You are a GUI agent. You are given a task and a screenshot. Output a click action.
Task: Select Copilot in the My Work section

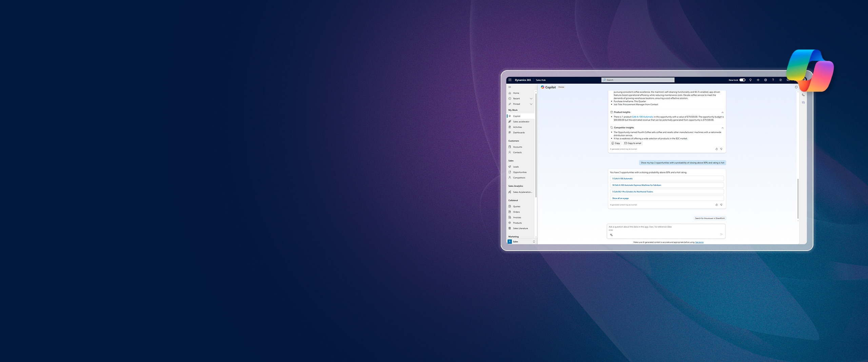tap(516, 116)
